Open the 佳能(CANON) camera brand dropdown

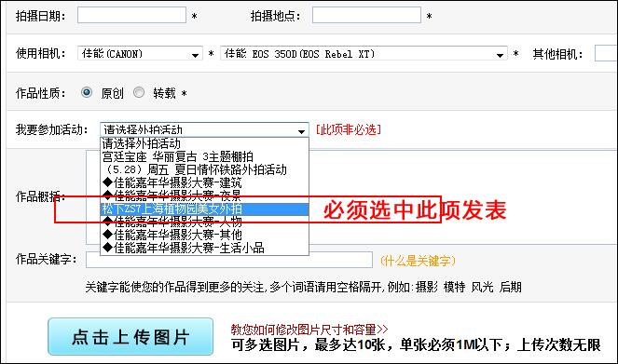click(x=141, y=53)
